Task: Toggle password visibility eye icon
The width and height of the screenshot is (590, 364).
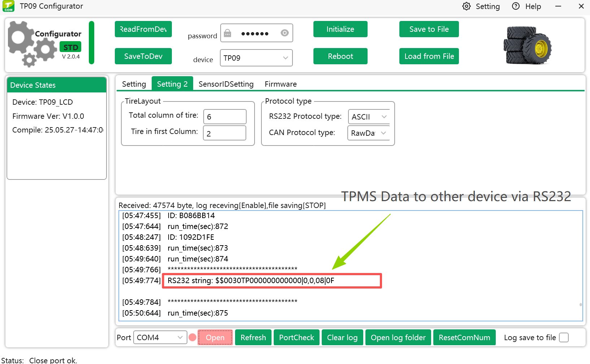Action: [285, 33]
